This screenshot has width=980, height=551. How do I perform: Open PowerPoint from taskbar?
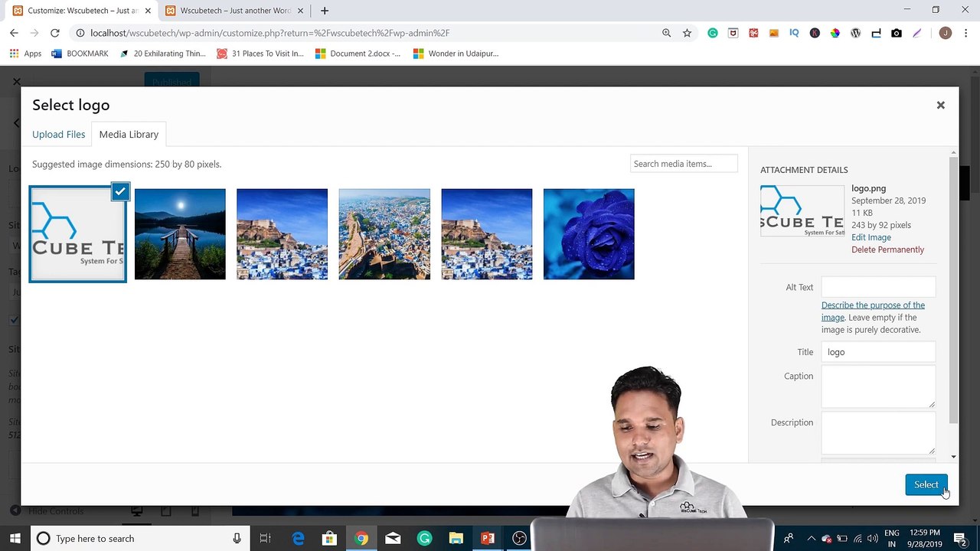point(487,539)
